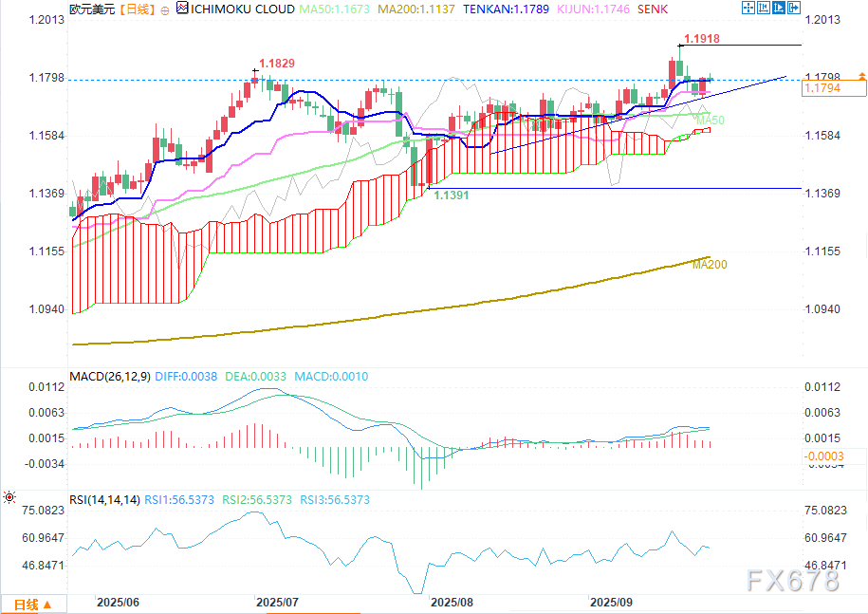Click the 2025/08 date on time axis
868x614 pixels.
coord(452,603)
